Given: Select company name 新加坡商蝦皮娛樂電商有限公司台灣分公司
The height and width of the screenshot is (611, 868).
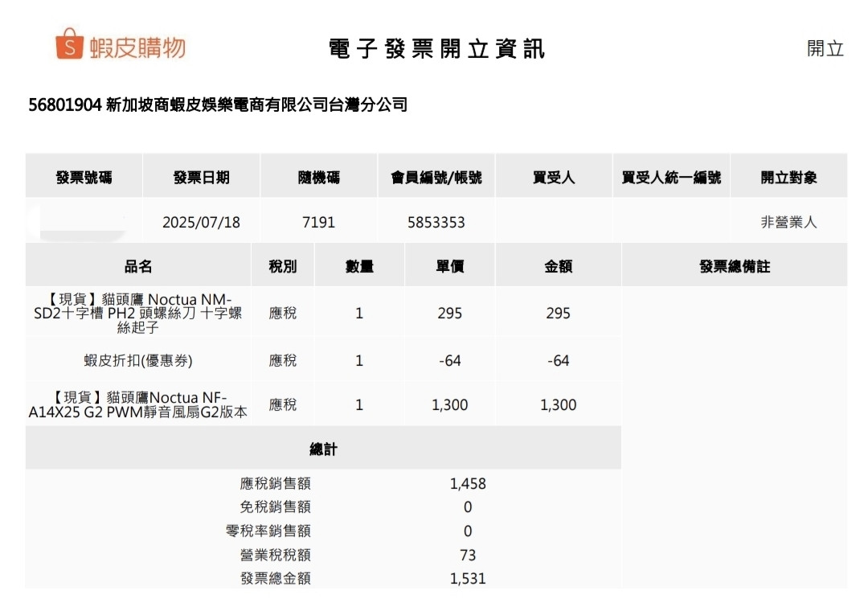Looking at the screenshot, I should point(256,105).
